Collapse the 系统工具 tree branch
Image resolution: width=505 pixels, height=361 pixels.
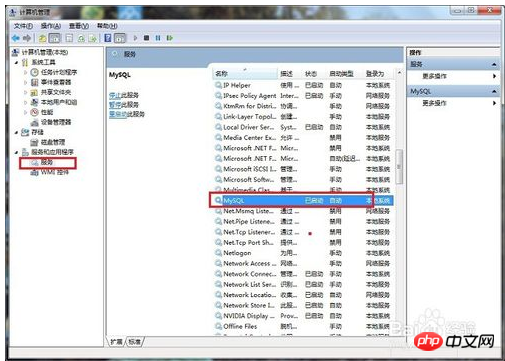[16, 62]
